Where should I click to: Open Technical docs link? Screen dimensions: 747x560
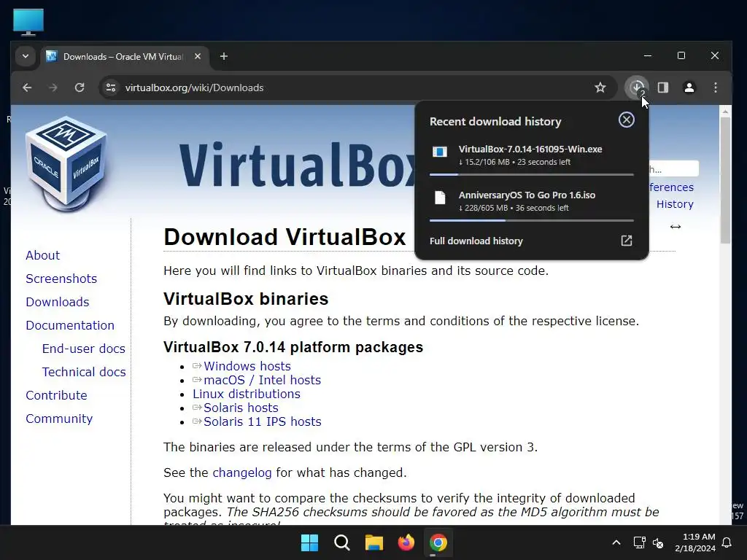click(x=84, y=372)
